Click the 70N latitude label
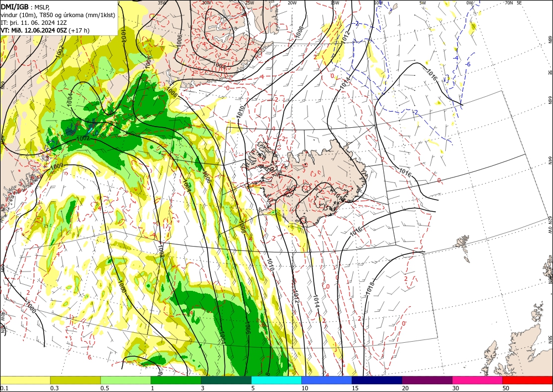 (509, 3)
